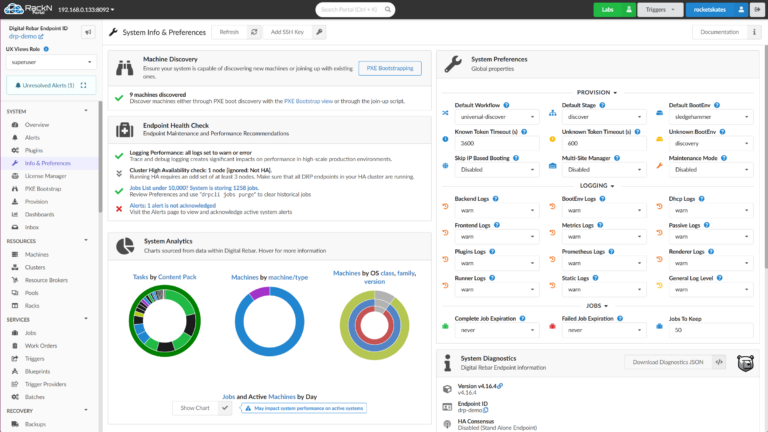Toggle the Show Chart checkmark
The image size is (768, 432).
click(x=225, y=408)
